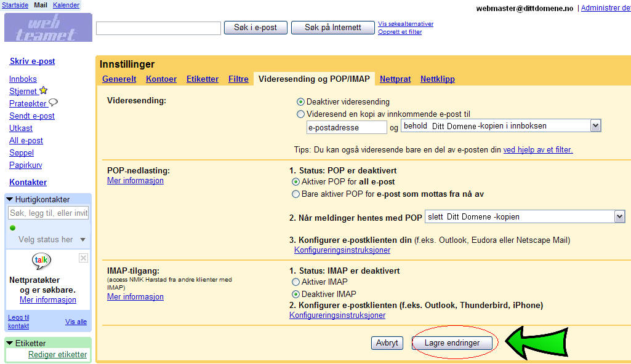Switch to the Nettklipp tab
Screen dimensions: 631x364
(438, 79)
